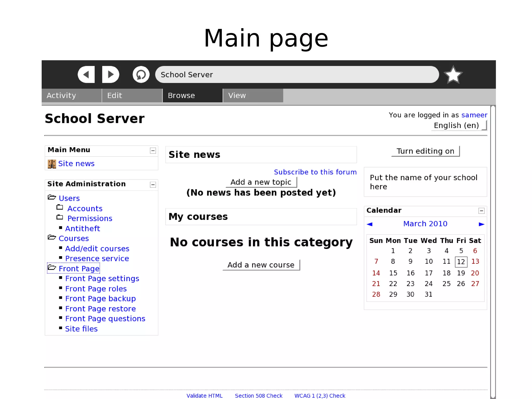This screenshot has width=532, height=399.
Task: Open the Section 508 Check link
Action: coord(258,396)
